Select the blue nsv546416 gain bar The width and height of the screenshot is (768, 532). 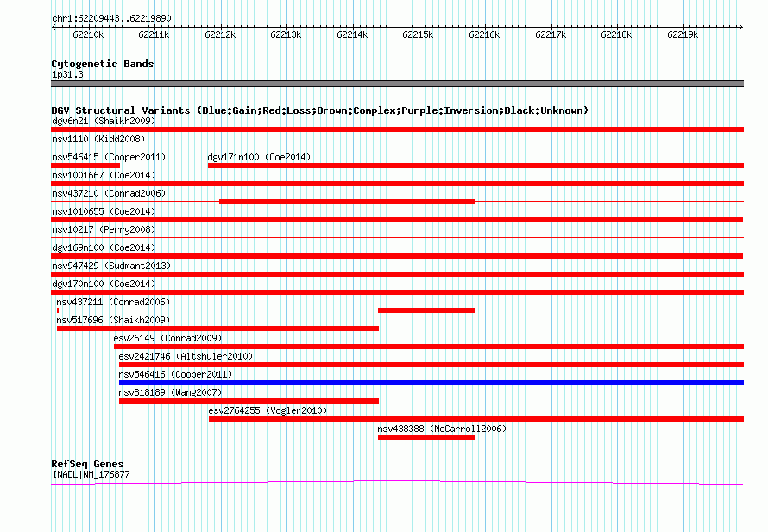tap(431, 383)
